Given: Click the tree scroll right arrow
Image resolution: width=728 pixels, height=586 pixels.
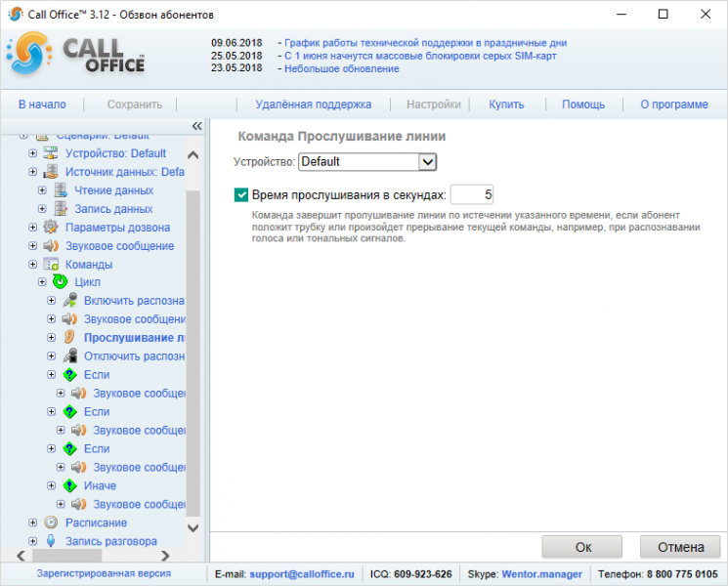Looking at the screenshot, I should (165, 556).
